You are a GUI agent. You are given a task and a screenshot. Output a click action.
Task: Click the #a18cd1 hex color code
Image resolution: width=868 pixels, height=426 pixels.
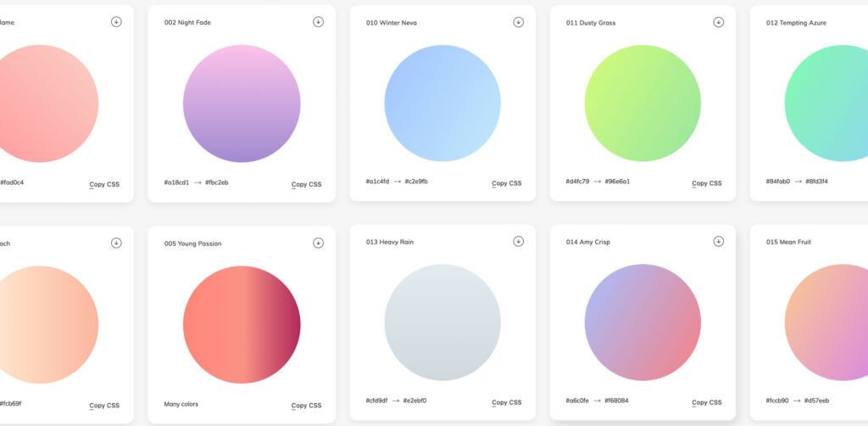click(176, 182)
